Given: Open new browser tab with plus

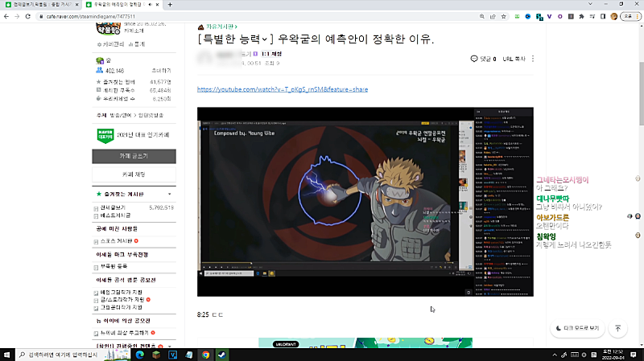Looking at the screenshot, I should coord(170,5).
